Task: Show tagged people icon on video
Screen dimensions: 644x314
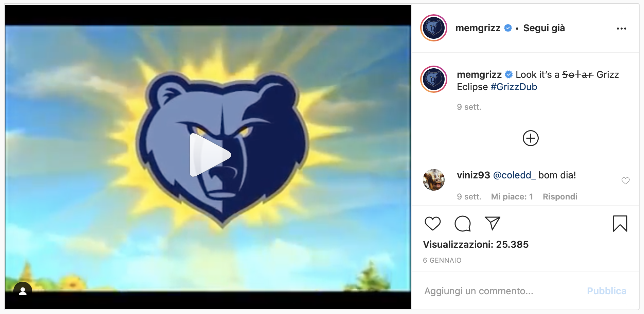Action: (23, 291)
